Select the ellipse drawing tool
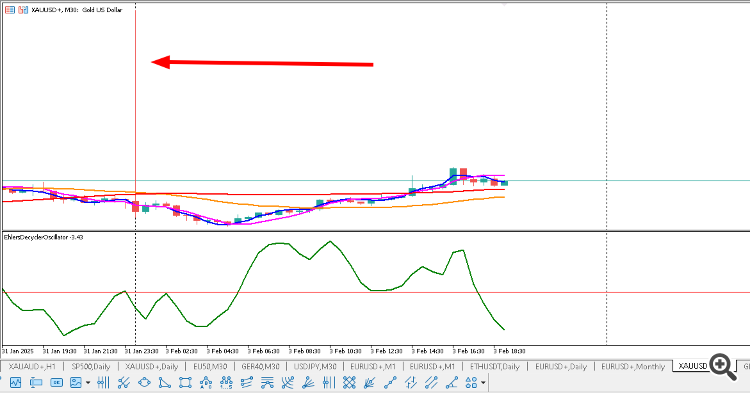This screenshot has height=393, width=750. pos(144,382)
